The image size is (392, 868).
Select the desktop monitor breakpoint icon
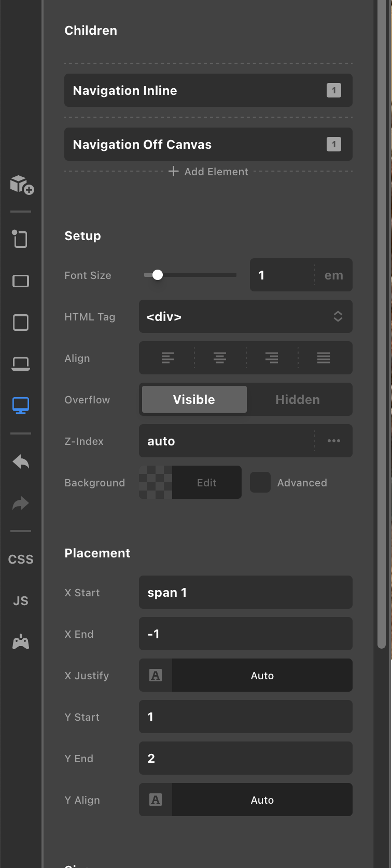[x=21, y=405]
